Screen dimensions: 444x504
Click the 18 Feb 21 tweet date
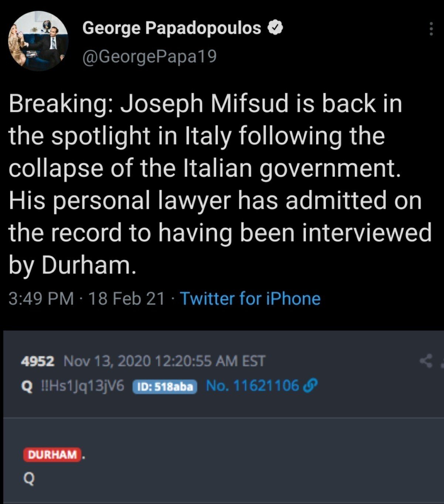pyautogui.click(x=126, y=299)
